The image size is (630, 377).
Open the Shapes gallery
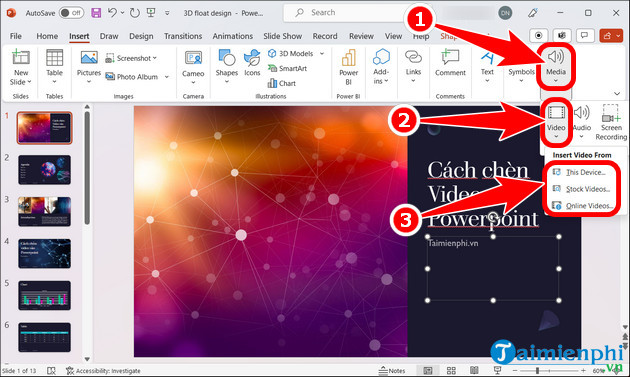click(x=227, y=67)
